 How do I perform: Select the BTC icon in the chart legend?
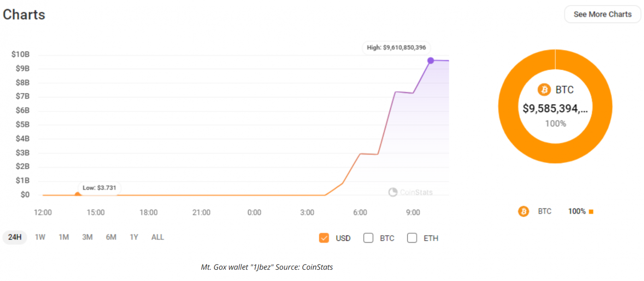(523, 211)
